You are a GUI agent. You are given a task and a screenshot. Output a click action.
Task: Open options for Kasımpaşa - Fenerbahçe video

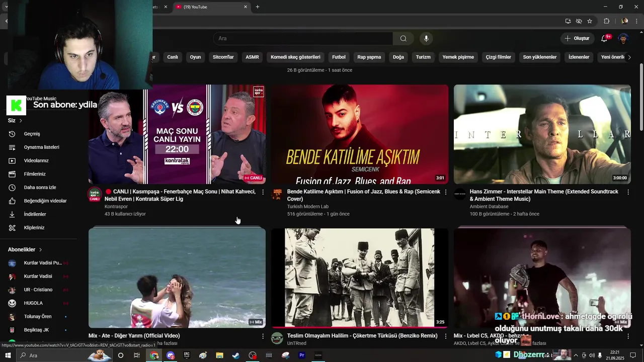click(x=263, y=192)
